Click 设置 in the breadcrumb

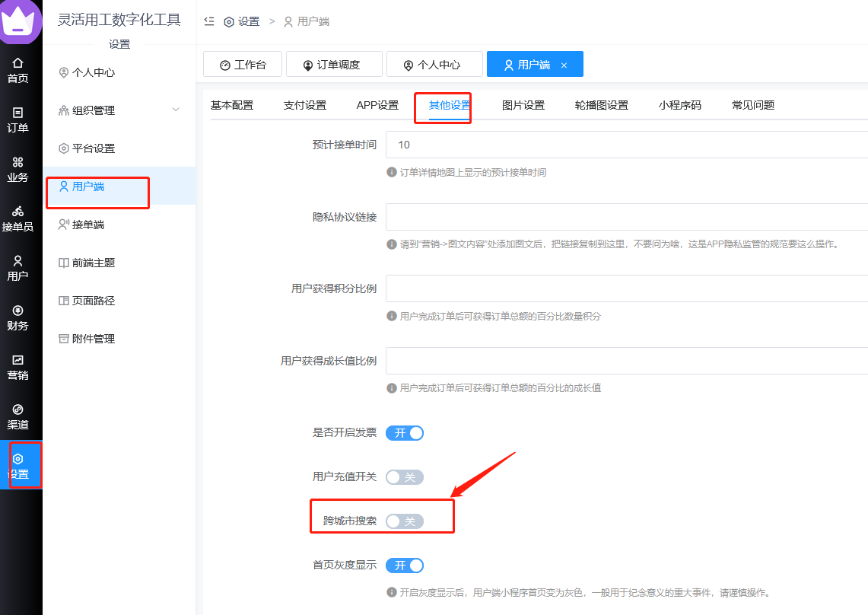[x=242, y=21]
